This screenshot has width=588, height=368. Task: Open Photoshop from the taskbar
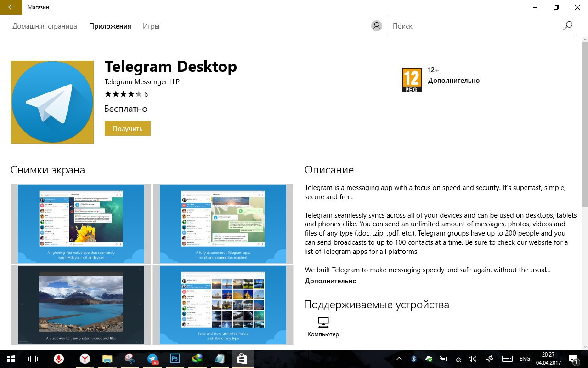(175, 358)
